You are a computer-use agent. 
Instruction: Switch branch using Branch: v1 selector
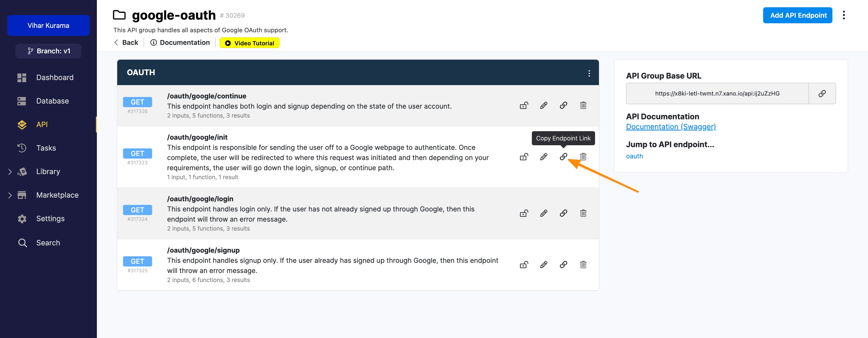[48, 51]
